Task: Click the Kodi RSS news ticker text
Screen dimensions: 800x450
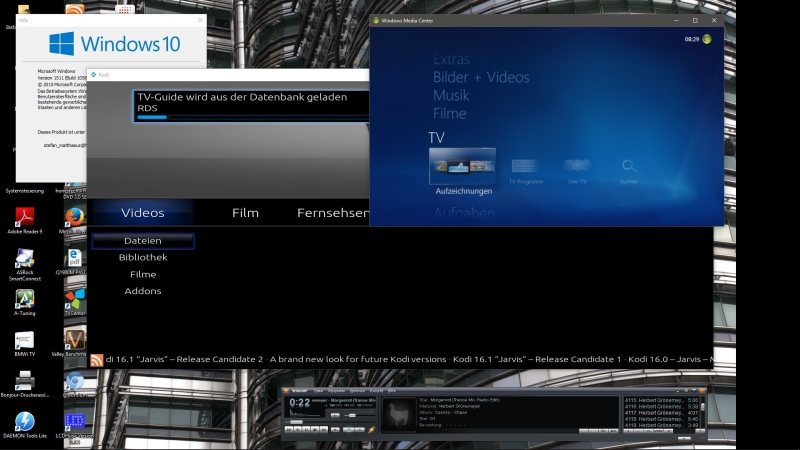Action: pyautogui.click(x=409, y=359)
